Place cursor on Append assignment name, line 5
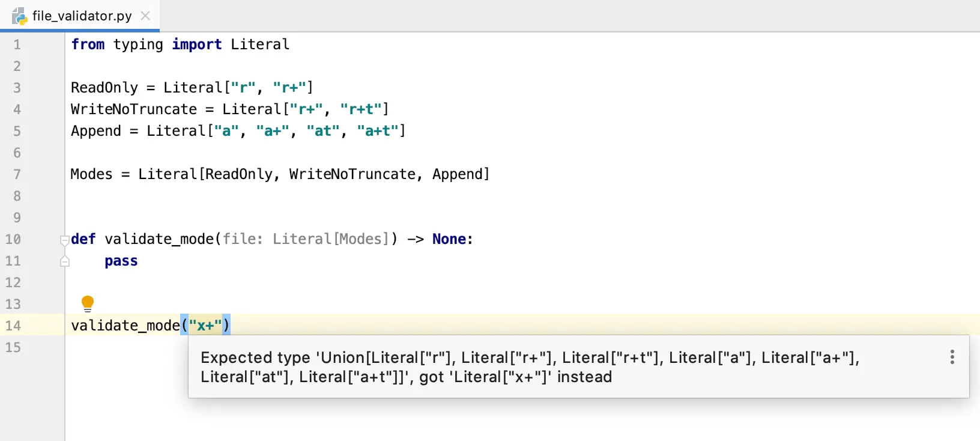The width and height of the screenshot is (980, 441). (96, 131)
